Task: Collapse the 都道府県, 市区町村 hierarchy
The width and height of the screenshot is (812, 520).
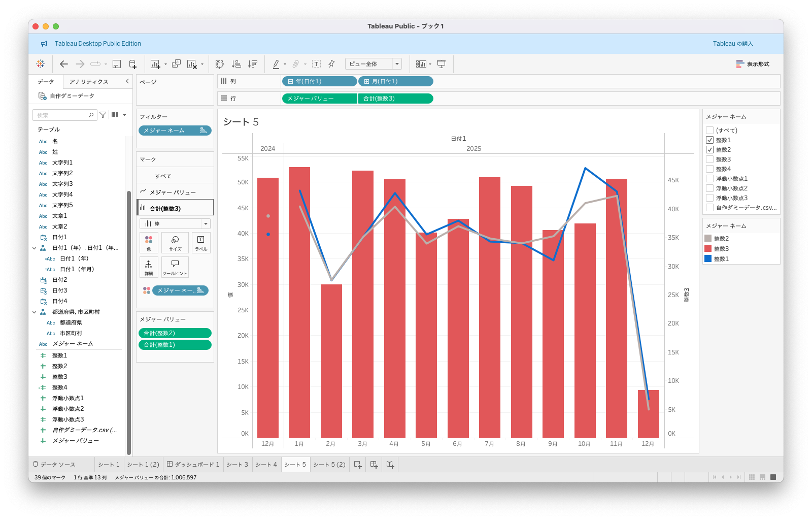Action: [35, 312]
